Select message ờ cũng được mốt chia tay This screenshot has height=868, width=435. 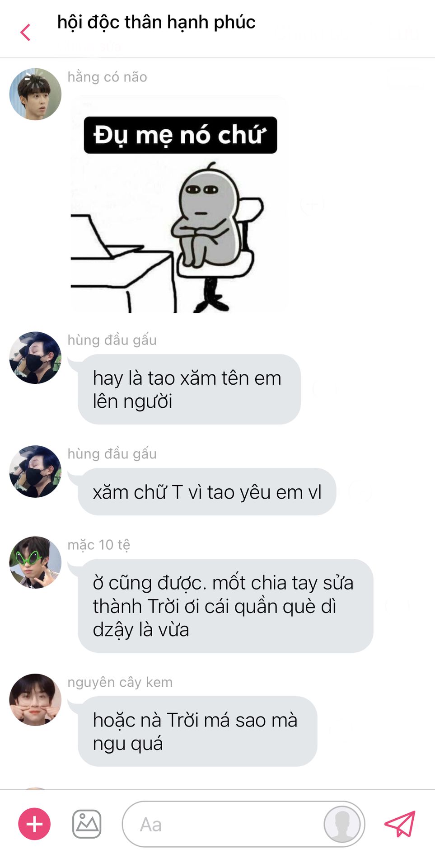tap(225, 606)
